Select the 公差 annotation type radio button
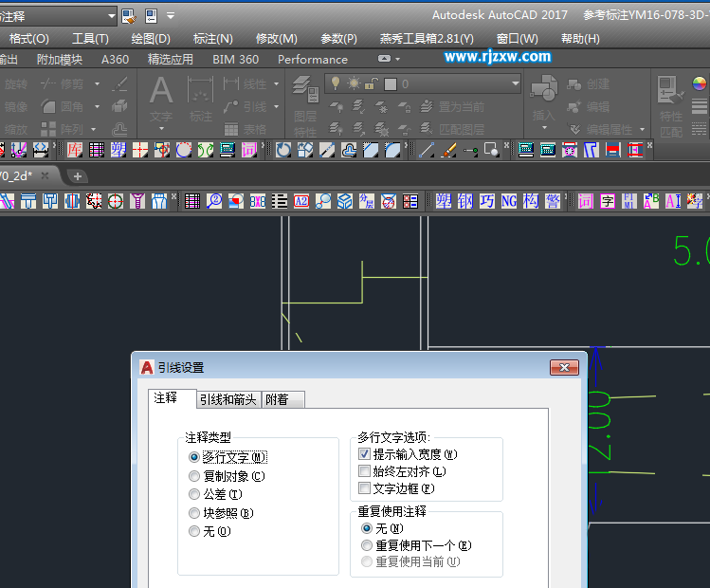The image size is (710, 588). pos(194,494)
